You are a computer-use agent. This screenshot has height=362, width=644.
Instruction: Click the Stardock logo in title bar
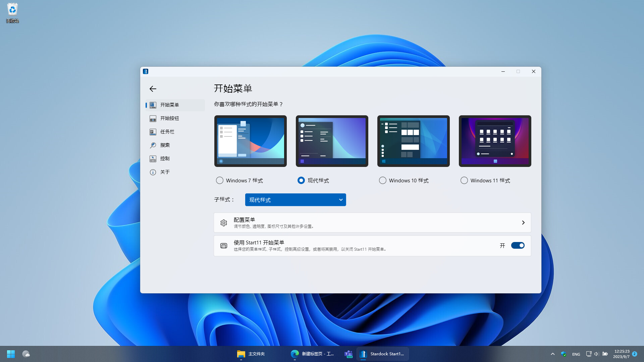point(146,71)
